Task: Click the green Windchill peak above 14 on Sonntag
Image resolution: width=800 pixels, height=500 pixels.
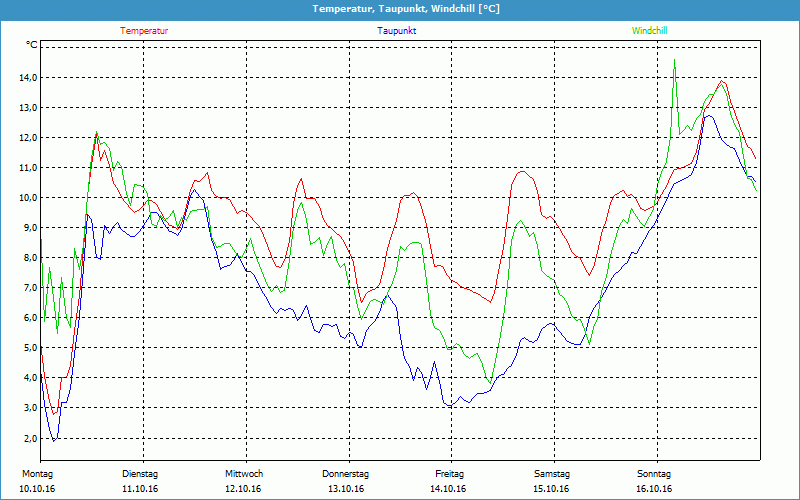Action: pos(674,60)
